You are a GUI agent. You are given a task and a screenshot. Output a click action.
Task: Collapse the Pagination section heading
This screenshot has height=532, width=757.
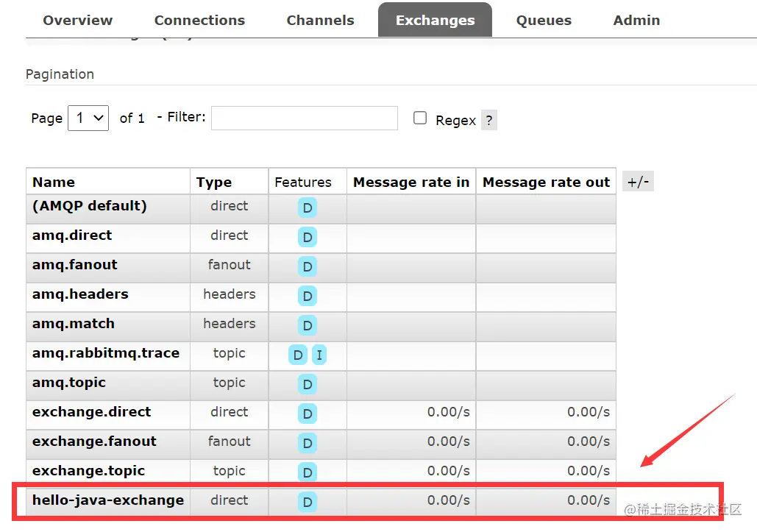(60, 74)
